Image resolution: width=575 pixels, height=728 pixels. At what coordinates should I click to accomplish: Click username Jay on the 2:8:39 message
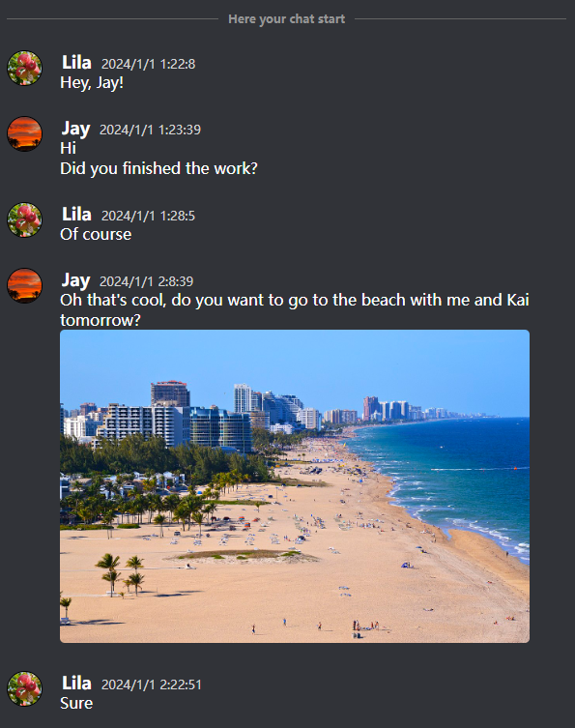(x=75, y=280)
